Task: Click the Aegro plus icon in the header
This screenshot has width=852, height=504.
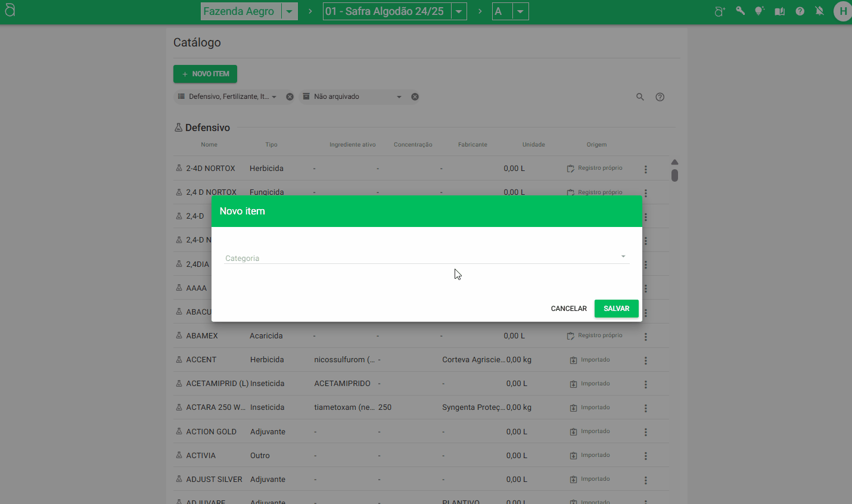Action: tap(720, 11)
